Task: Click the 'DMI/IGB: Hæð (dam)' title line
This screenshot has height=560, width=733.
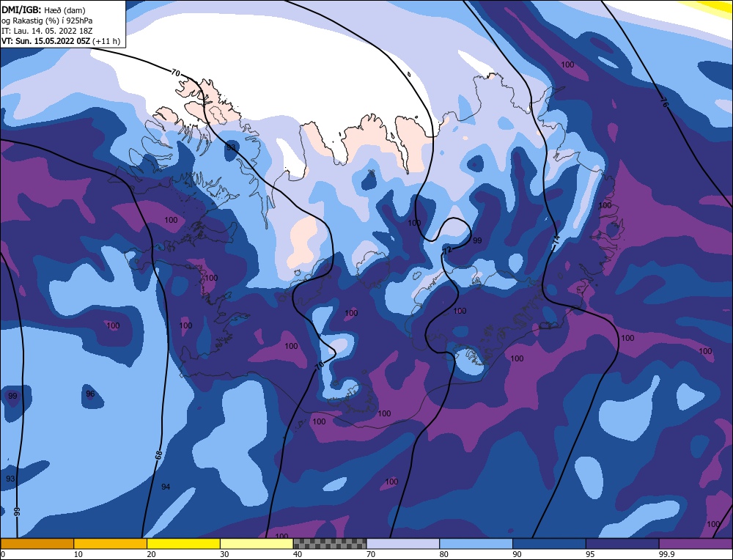Action: (x=43, y=10)
